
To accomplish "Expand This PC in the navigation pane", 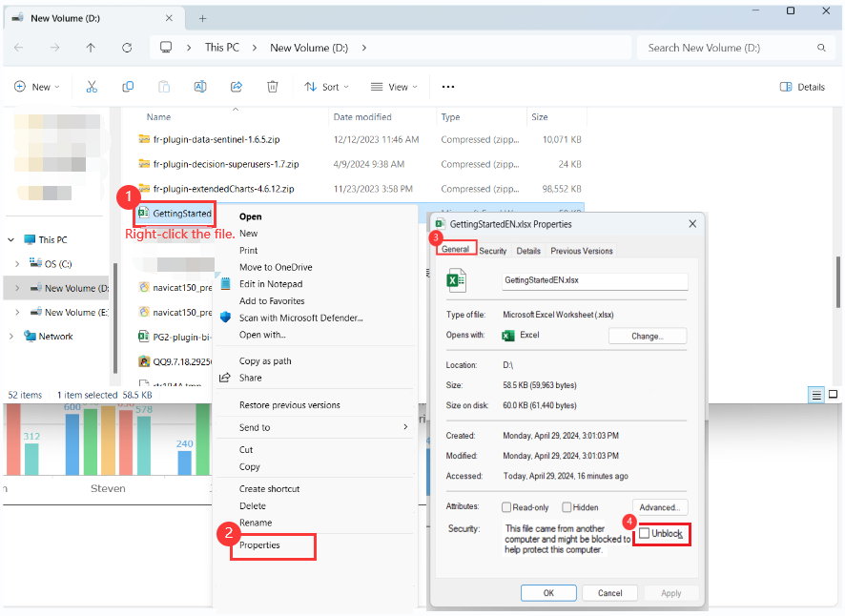I will pos(10,238).
